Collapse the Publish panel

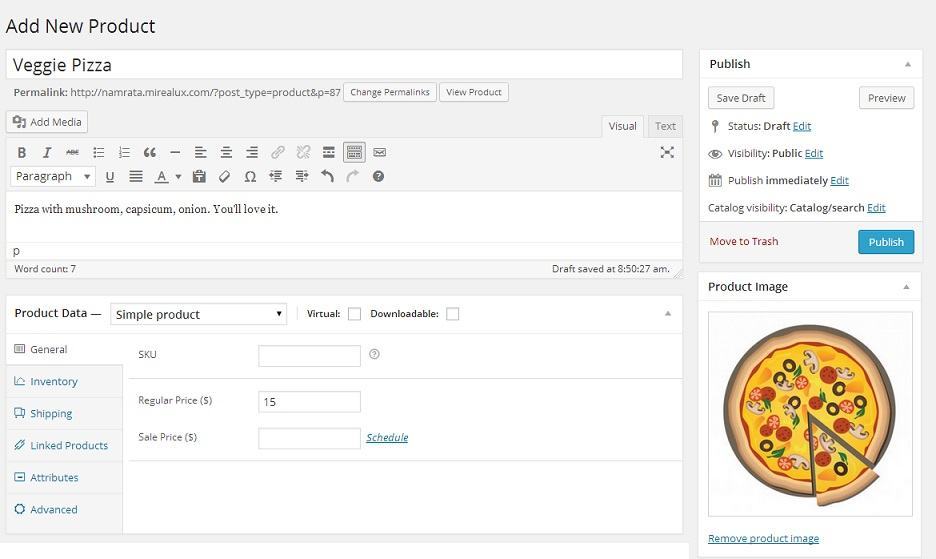[x=907, y=64]
